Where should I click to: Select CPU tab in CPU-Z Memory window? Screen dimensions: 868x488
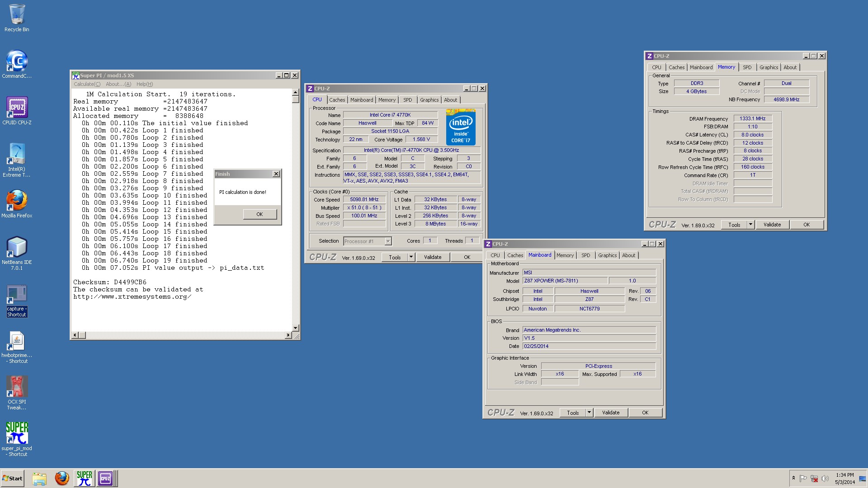point(656,67)
